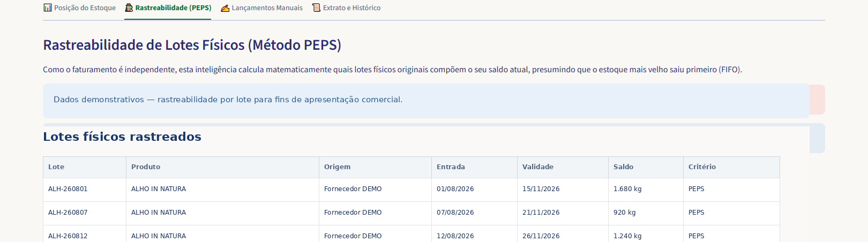Click ALHO IN NATURA in row ALH-260812
The image size is (868, 242).
[159, 236]
